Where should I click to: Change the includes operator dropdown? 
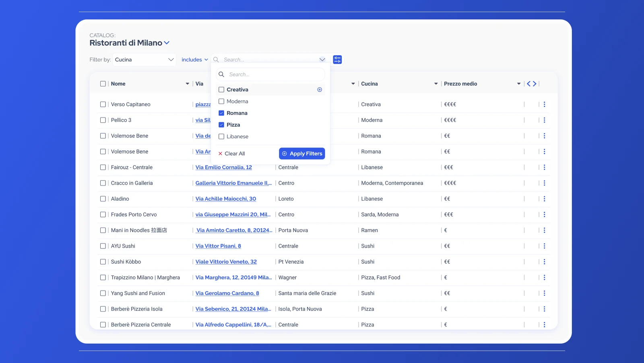[x=195, y=59]
